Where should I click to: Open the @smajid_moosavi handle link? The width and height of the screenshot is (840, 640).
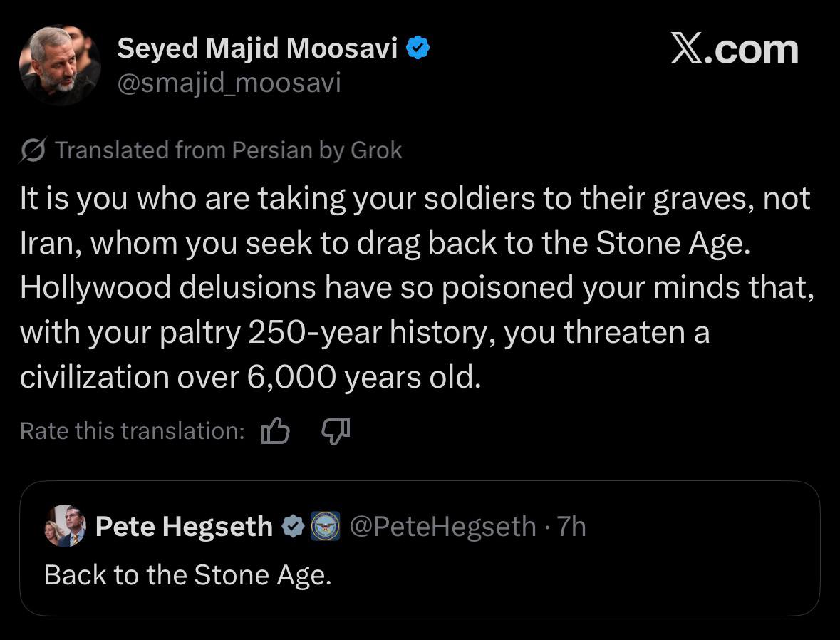(229, 83)
